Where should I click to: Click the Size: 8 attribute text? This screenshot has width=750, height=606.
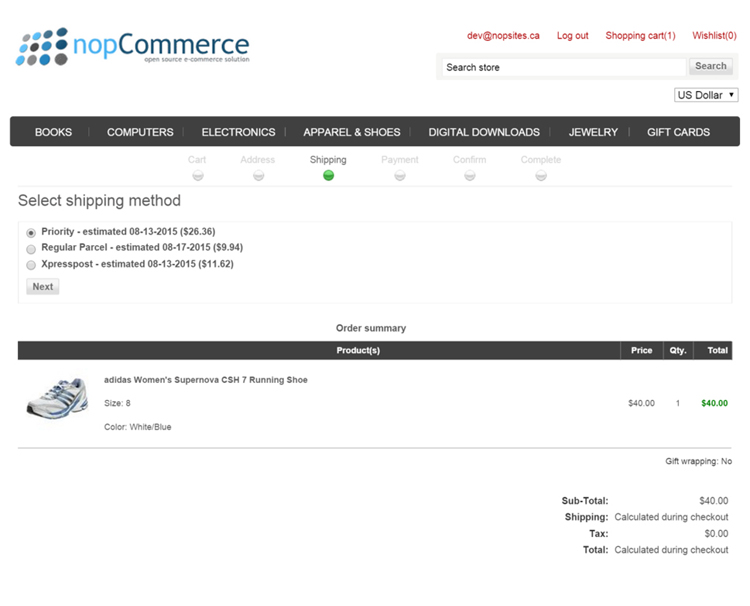[x=117, y=403]
